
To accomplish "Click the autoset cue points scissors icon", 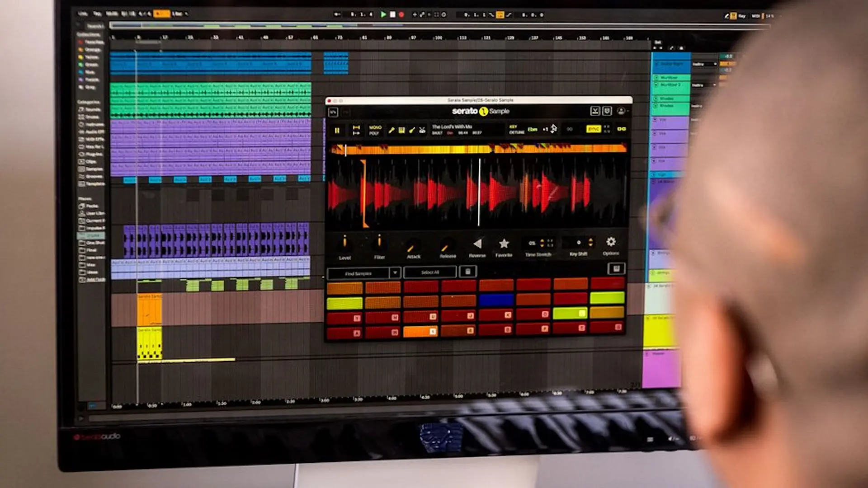I will point(422,131).
